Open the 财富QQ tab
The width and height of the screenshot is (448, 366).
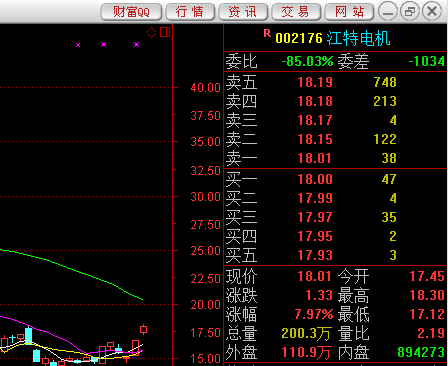pos(131,12)
